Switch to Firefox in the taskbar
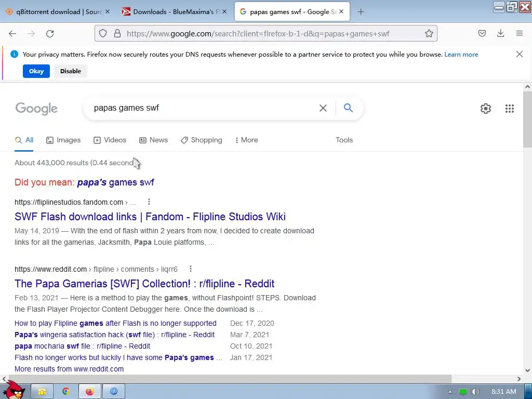 pyautogui.click(x=89, y=392)
